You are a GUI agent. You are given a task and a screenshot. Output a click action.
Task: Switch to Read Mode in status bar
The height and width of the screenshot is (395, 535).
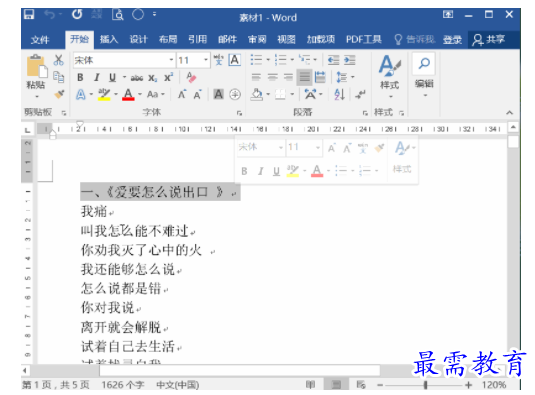310,385
